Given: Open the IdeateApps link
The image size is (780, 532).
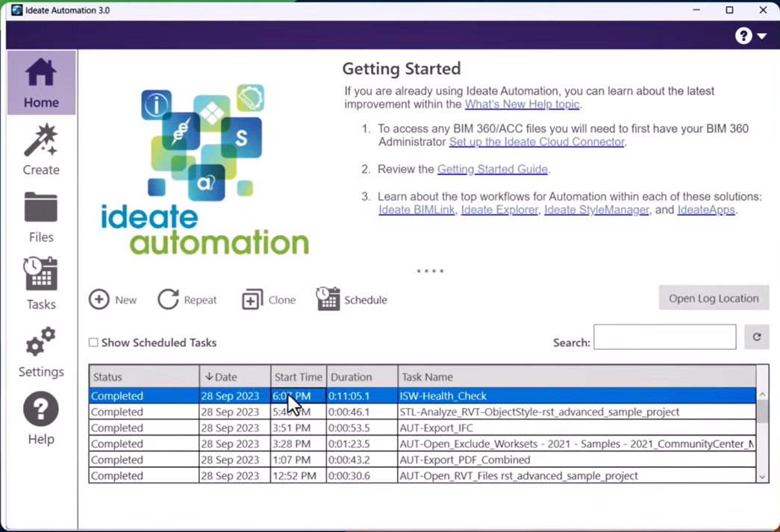Looking at the screenshot, I should (x=706, y=210).
